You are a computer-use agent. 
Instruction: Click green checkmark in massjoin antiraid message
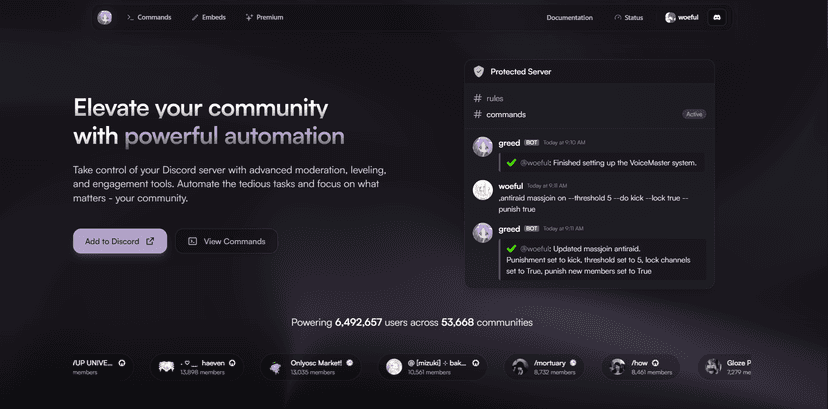(511, 249)
